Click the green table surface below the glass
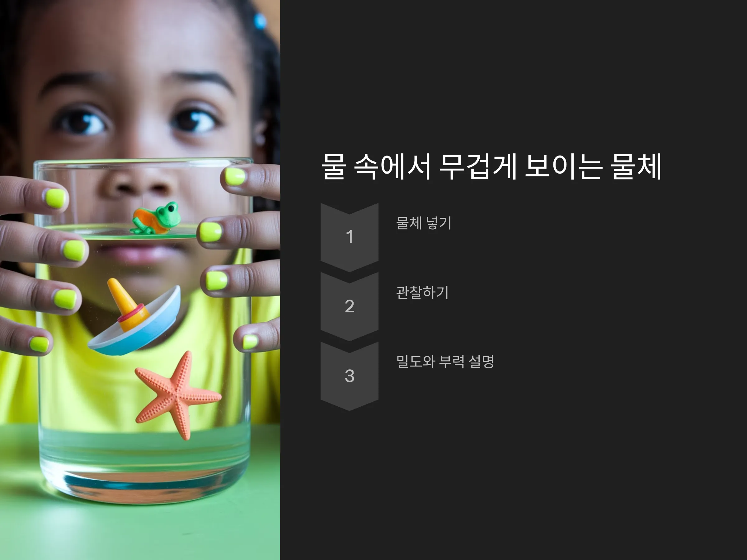The image size is (747, 560). (x=140, y=533)
